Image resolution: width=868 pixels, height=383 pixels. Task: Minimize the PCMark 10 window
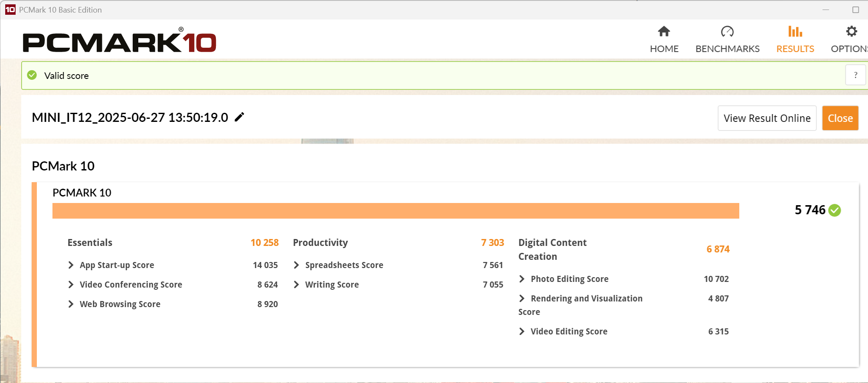826,10
